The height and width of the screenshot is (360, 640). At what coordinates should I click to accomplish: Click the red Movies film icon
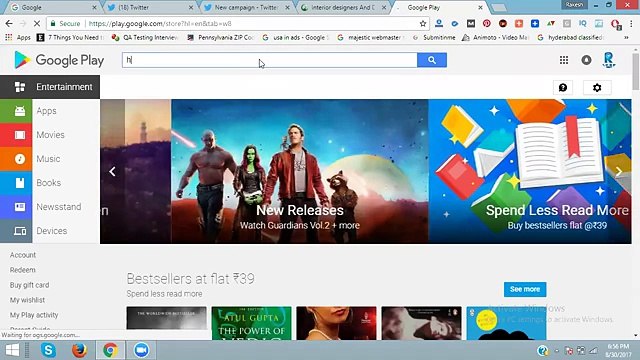[20, 135]
